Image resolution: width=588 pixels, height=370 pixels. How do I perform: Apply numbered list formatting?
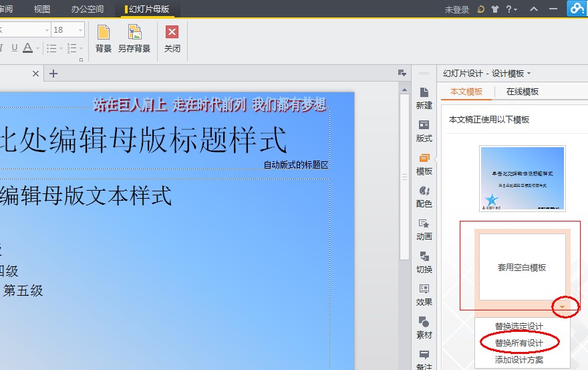[x=71, y=48]
